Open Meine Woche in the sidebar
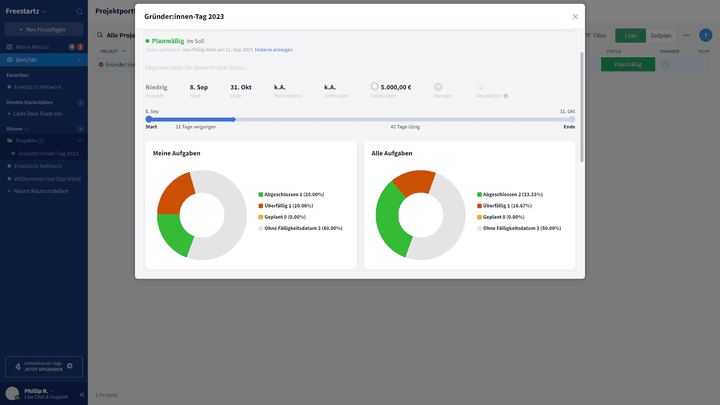The height and width of the screenshot is (405, 720). (30, 47)
